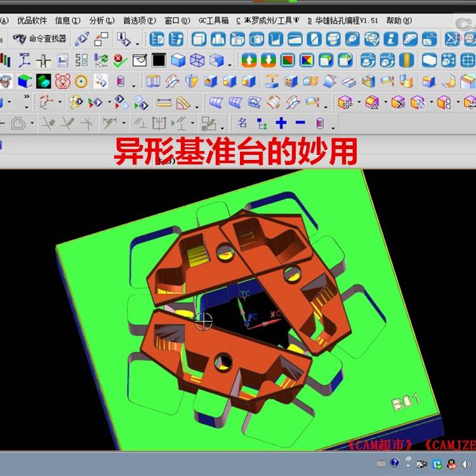
Task: Click the green up-arrow toolbar icon
Action: point(249,61)
